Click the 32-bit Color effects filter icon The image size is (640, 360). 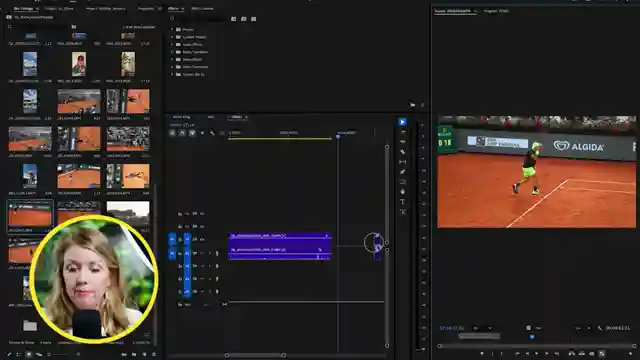coord(244,19)
